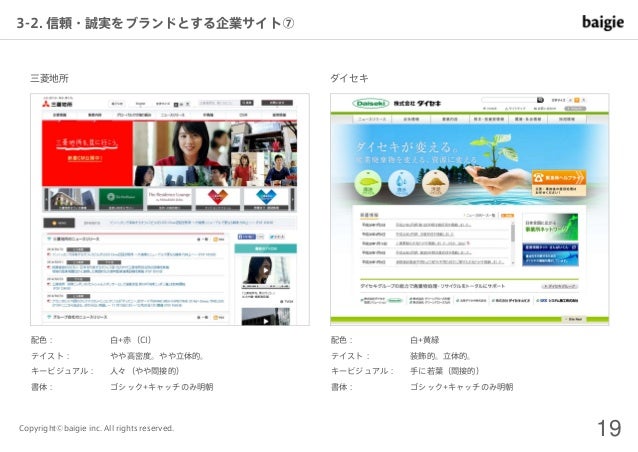
Task: Click the blue water drop circle icon
Action: pyautogui.click(x=402, y=183)
